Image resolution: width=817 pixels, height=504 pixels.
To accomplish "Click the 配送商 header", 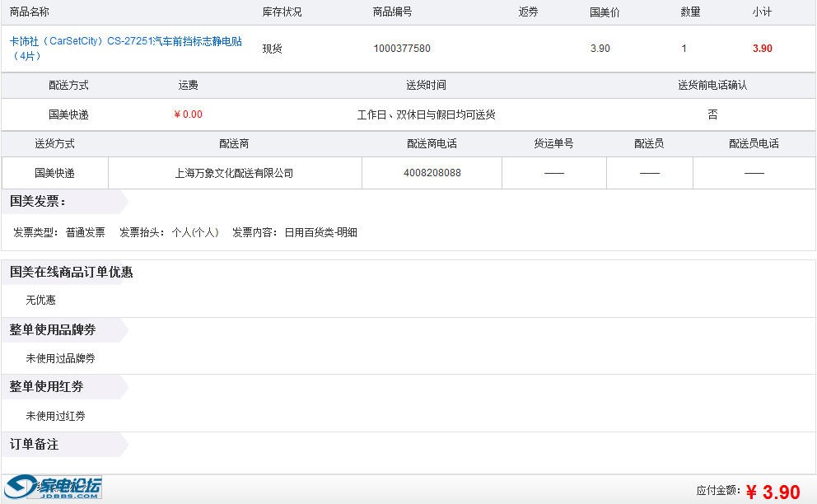I will coord(234,143).
